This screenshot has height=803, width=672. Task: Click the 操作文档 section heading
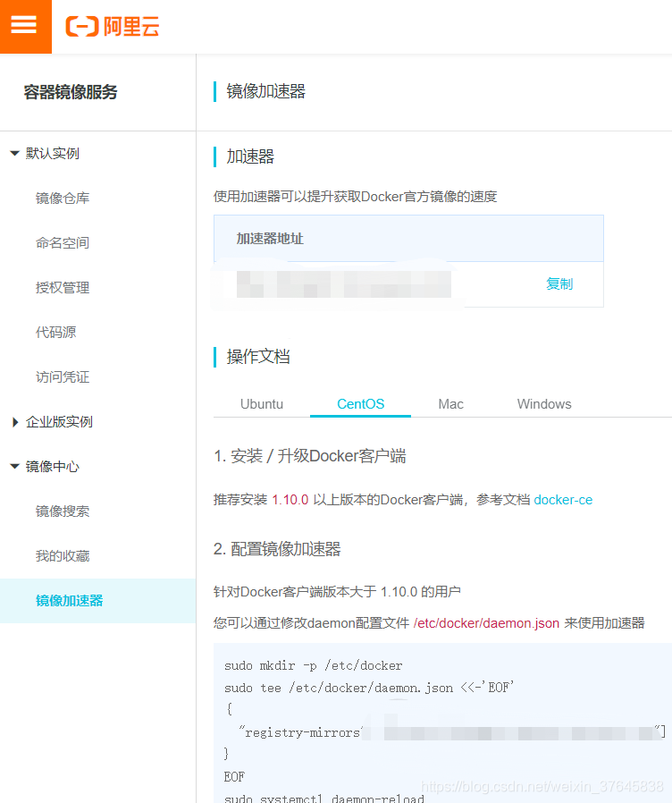point(258,357)
